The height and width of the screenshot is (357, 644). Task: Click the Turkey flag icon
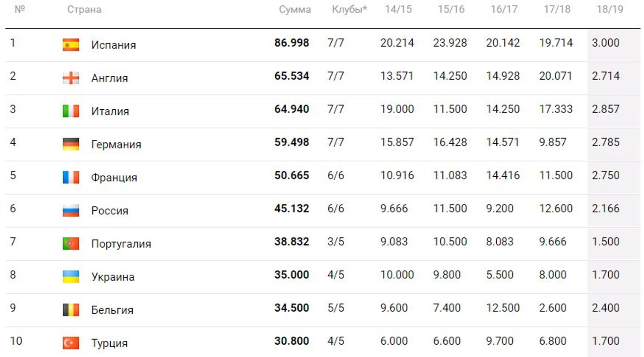tap(71, 342)
